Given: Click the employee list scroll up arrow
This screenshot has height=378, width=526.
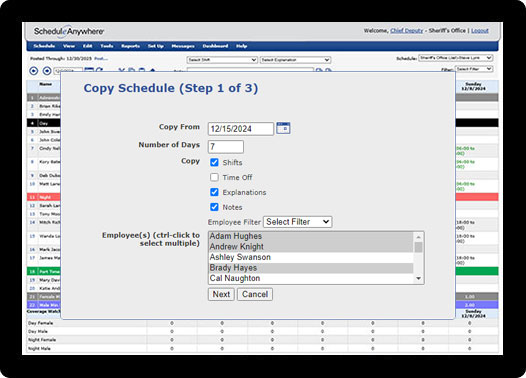Looking at the screenshot, I should coord(418,237).
